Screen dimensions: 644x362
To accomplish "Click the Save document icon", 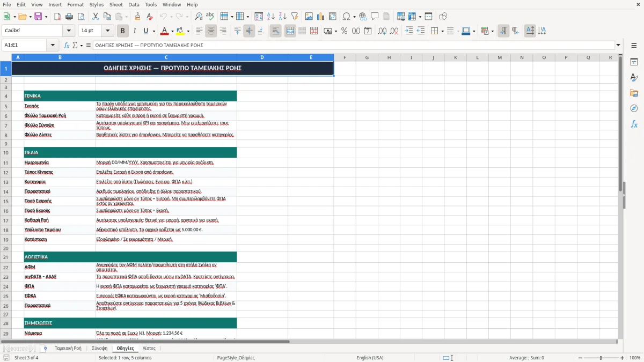I will point(38,17).
